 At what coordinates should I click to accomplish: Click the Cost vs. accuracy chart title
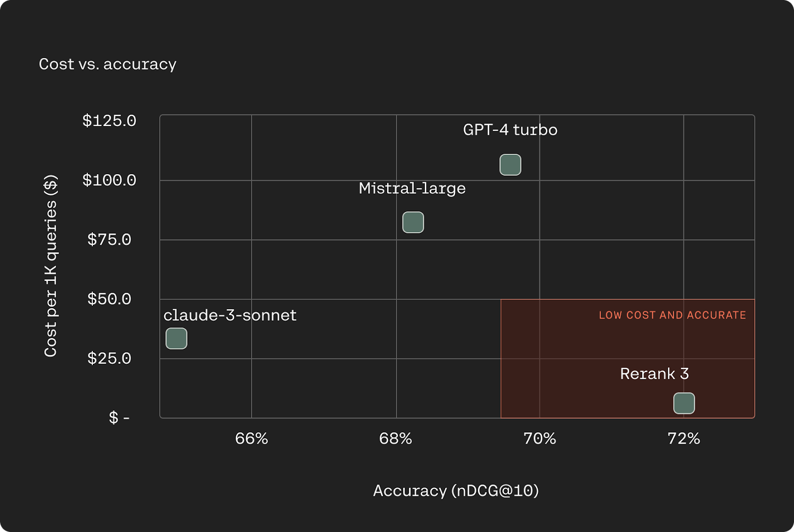point(108,64)
